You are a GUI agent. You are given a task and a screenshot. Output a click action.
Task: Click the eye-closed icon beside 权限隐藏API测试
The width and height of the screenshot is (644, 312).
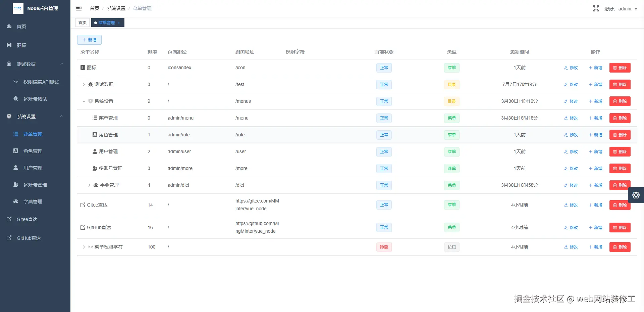pyautogui.click(x=16, y=82)
